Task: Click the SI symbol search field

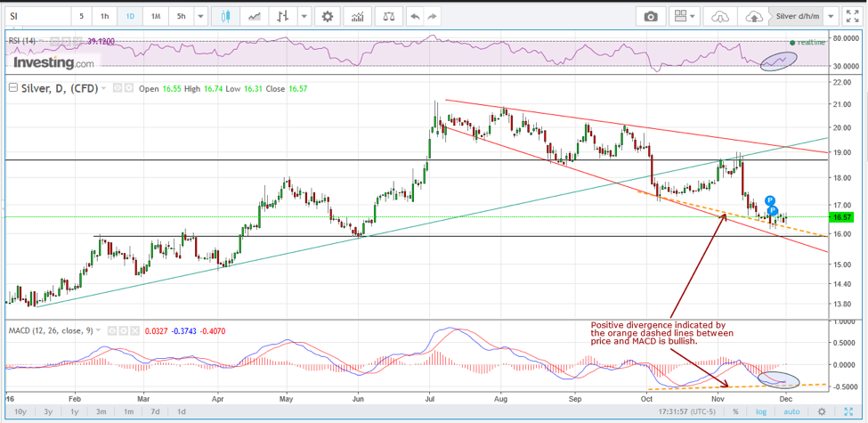Action: [x=36, y=16]
